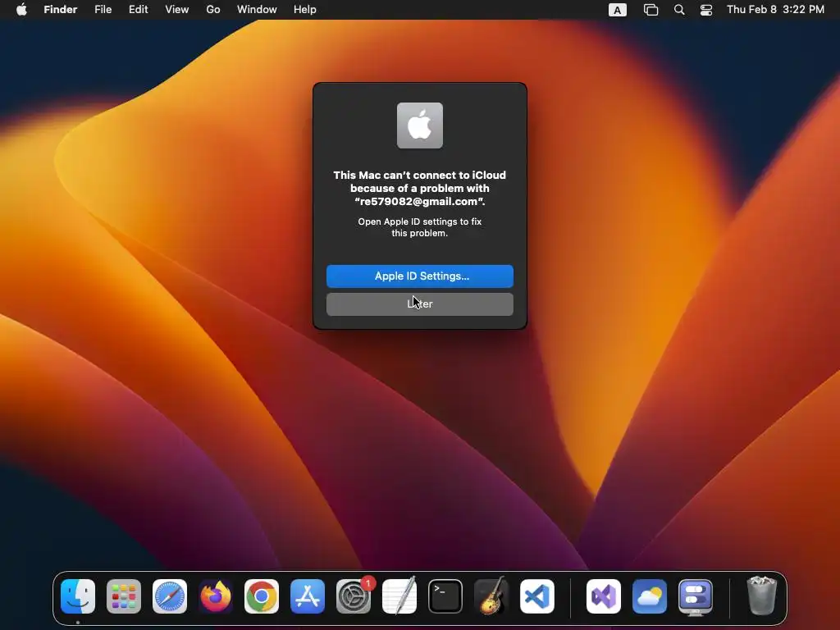Launch TextEdit from the Dock

click(x=399, y=596)
